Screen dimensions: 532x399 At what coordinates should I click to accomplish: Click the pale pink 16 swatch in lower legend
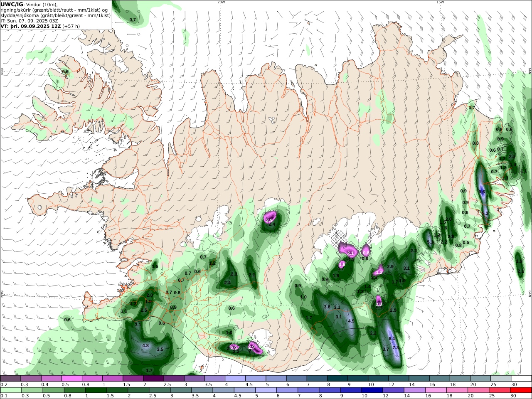tap(436, 390)
